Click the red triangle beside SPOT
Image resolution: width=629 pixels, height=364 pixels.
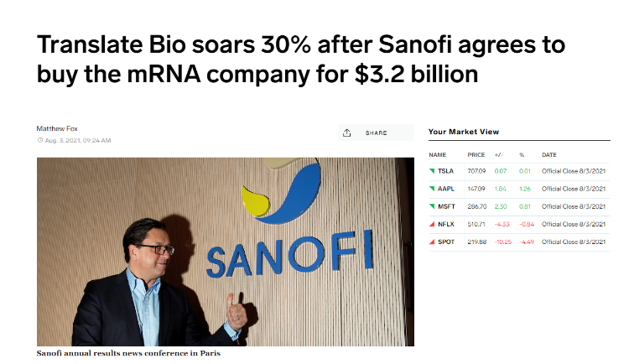(x=432, y=242)
